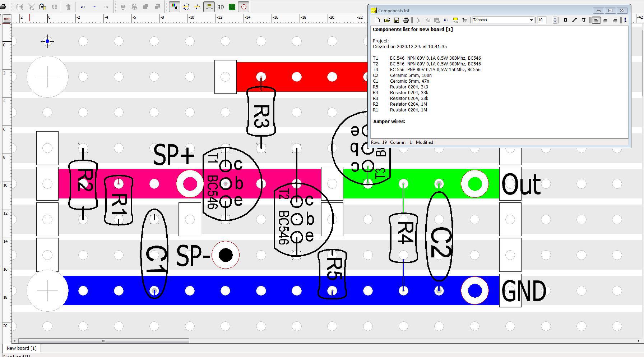
Task: Click the second padlock icon in main toolbar
Action: (134, 7)
